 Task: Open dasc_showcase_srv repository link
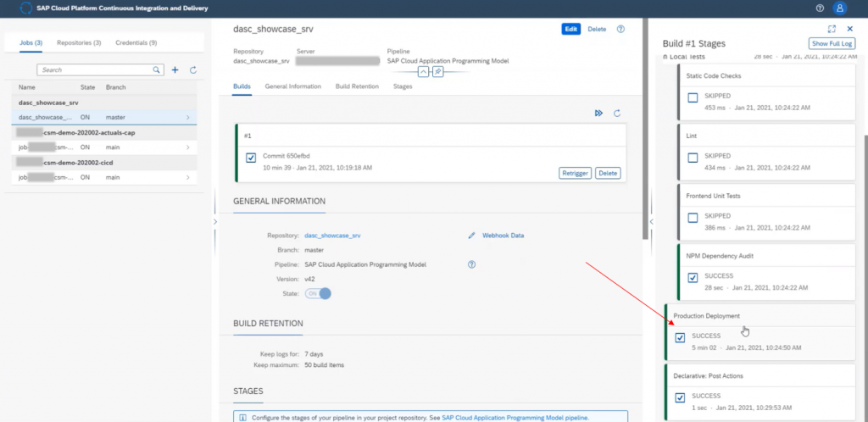click(332, 236)
